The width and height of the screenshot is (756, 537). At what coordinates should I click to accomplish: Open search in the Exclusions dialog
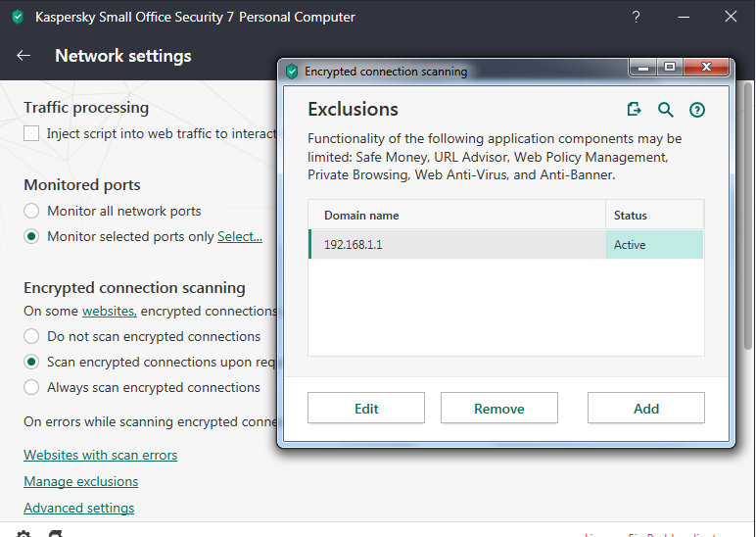coord(666,110)
